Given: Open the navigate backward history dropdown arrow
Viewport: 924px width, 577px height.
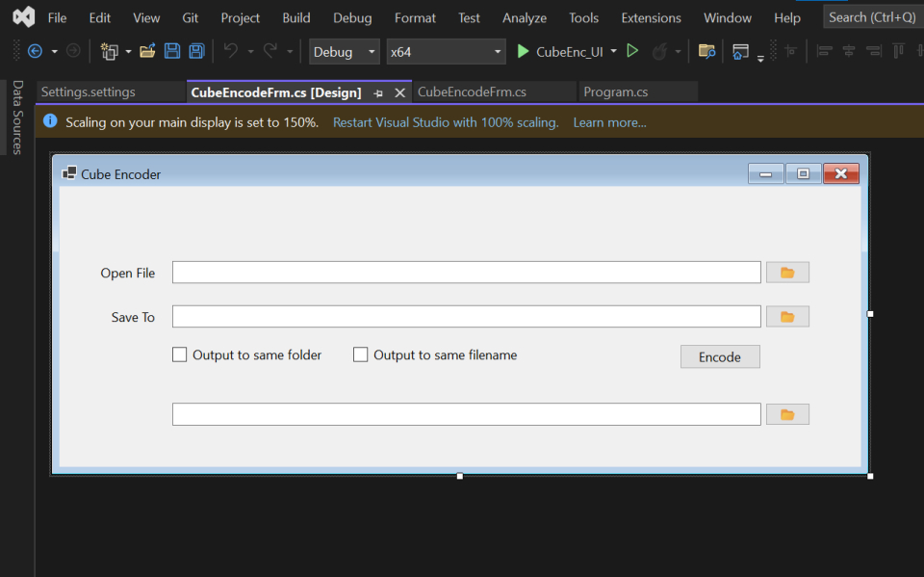Looking at the screenshot, I should point(54,52).
